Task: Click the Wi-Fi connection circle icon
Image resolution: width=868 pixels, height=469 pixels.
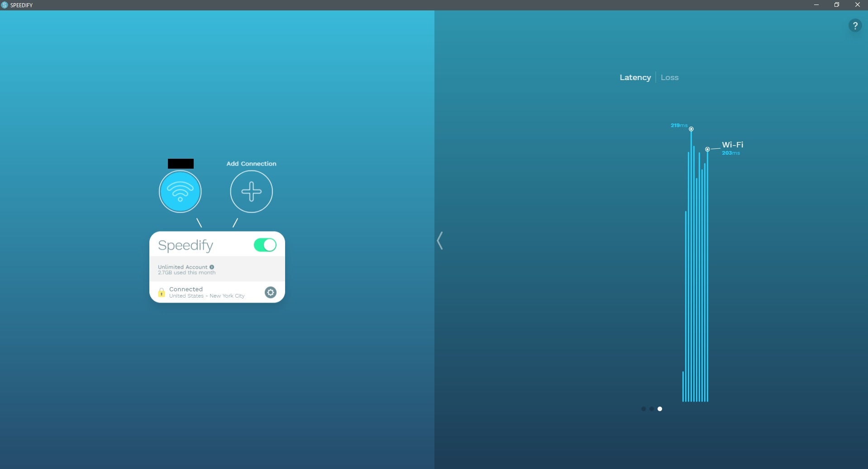Action: [x=180, y=192]
